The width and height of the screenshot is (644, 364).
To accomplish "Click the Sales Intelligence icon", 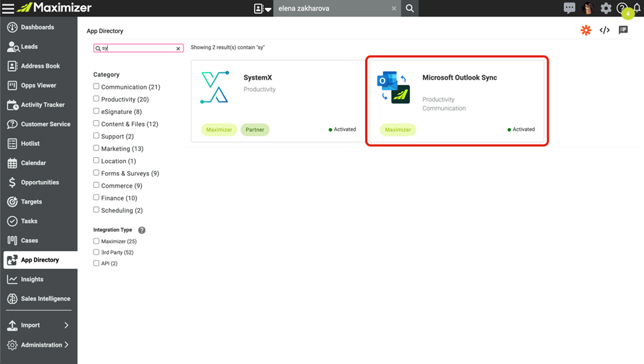I will [13, 298].
